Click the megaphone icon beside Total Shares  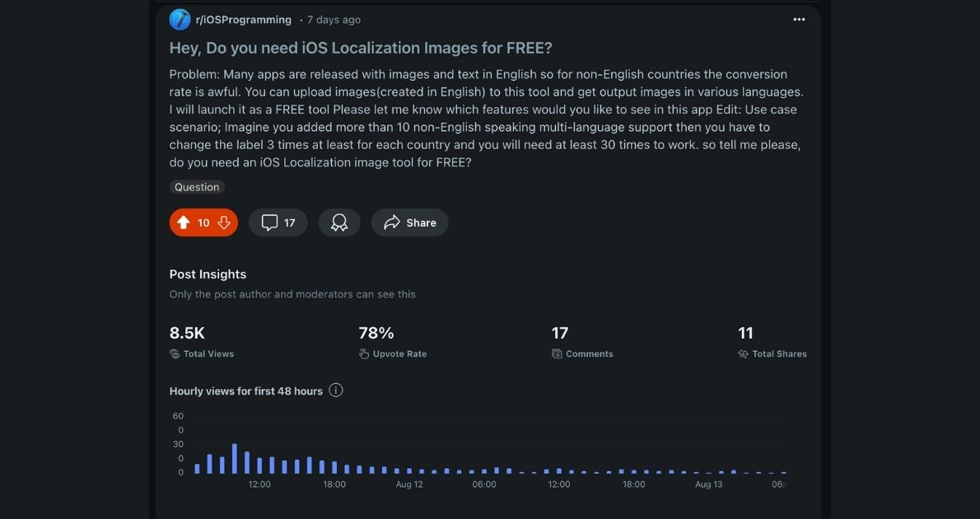tap(745, 353)
